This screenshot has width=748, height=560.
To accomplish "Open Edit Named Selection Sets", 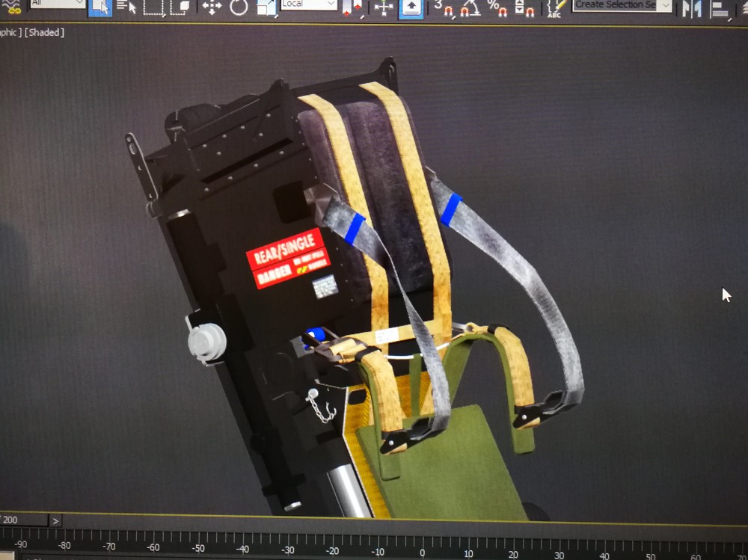I will (x=556, y=8).
